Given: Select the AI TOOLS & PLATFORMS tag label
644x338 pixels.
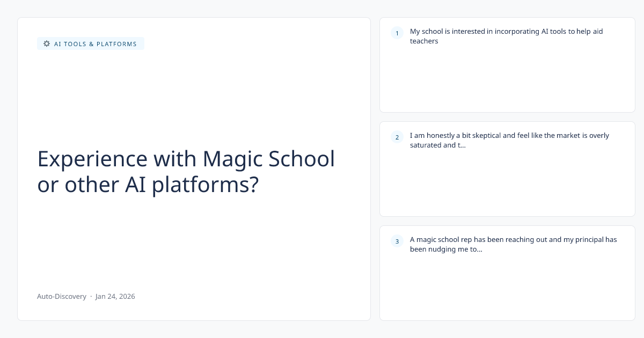Looking at the screenshot, I should [95, 44].
